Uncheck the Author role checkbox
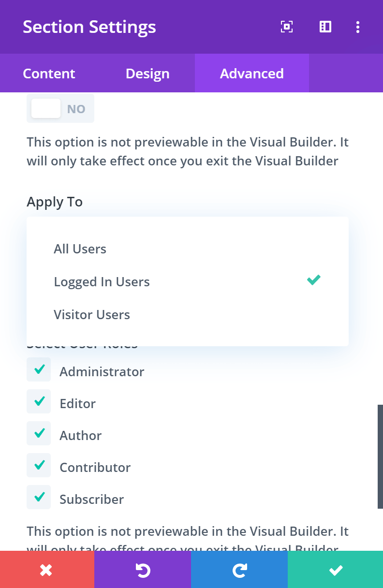Screen dimensions: 383x588 [x=39, y=433]
